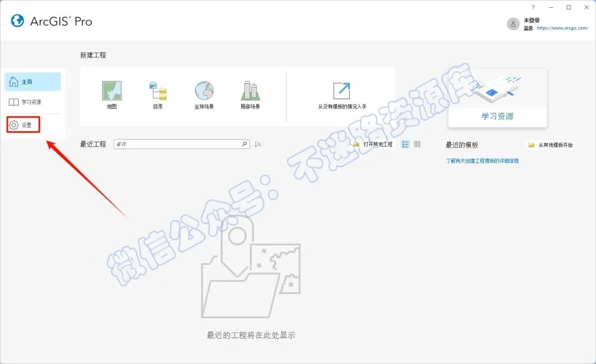
Task: Click the user avatar icon
Action: 513,24
